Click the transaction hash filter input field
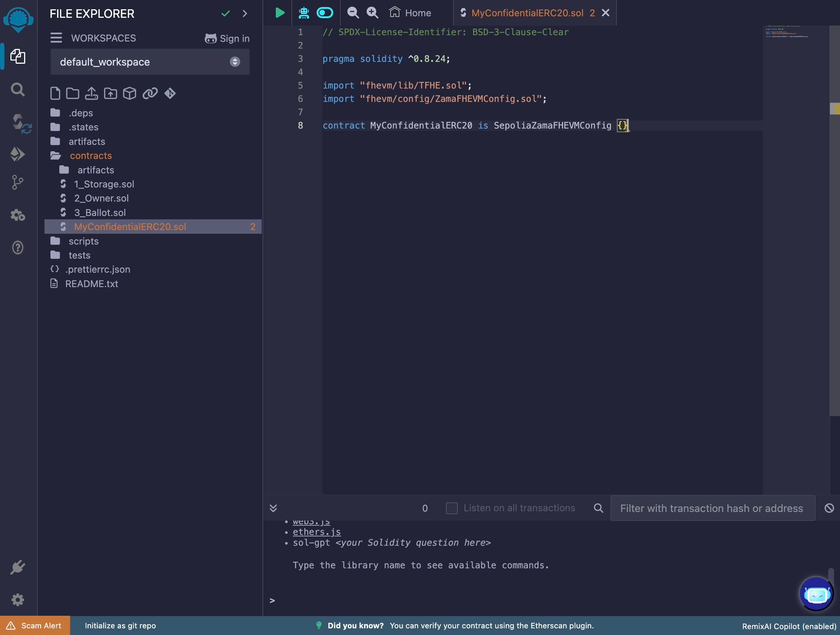Viewport: 840px width, 635px height. click(712, 508)
